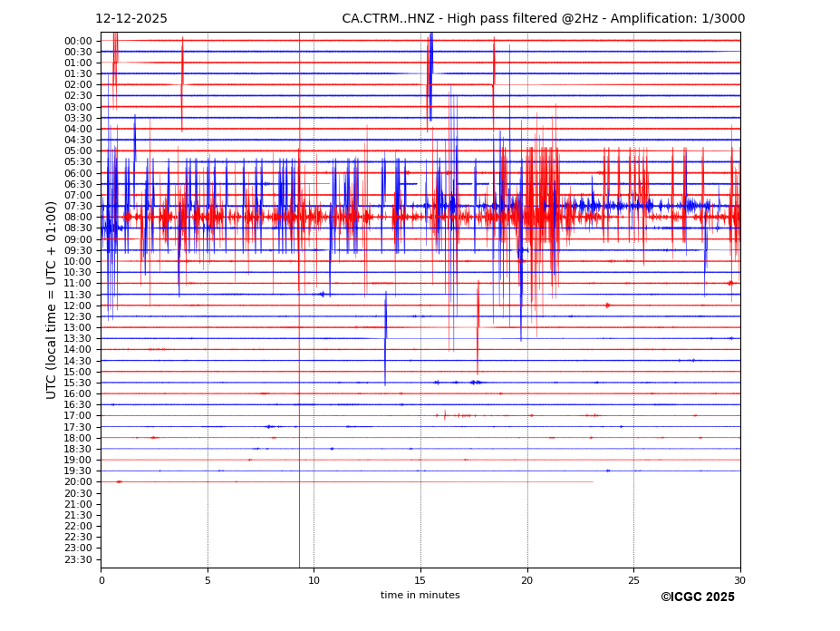Image resolution: width=840 pixels, height=631 pixels.
Task: Click the 15 tick on minutes axis
Action: pos(420,580)
